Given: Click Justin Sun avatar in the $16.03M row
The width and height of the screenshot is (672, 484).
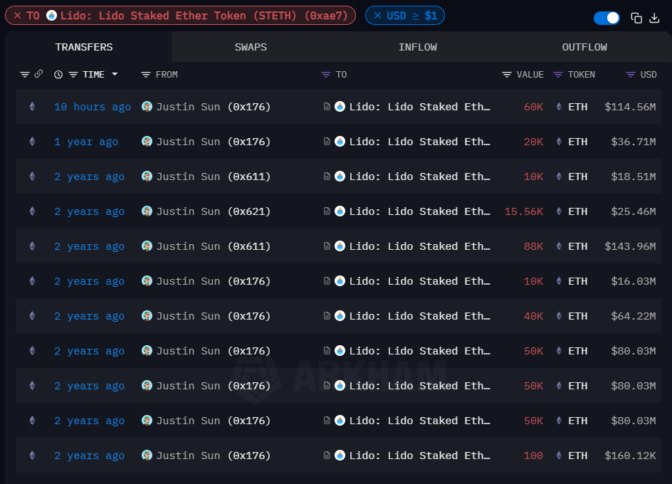Looking at the screenshot, I should pos(147,281).
